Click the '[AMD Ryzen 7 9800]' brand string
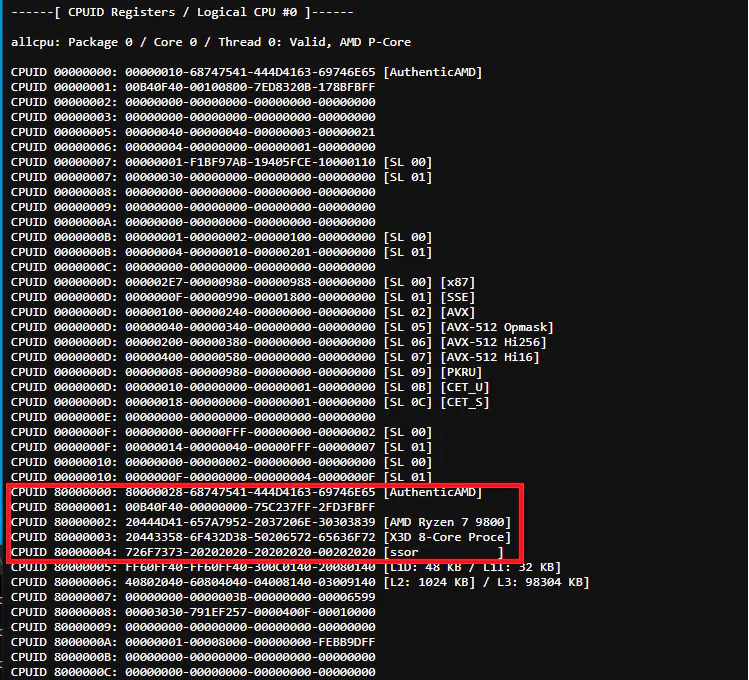This screenshot has height=680, width=749. click(447, 522)
